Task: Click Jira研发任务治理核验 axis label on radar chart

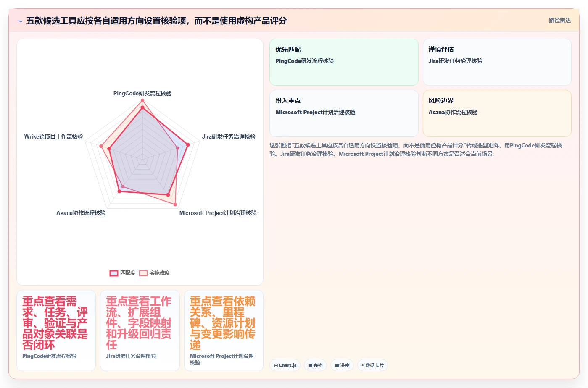Action: click(229, 136)
